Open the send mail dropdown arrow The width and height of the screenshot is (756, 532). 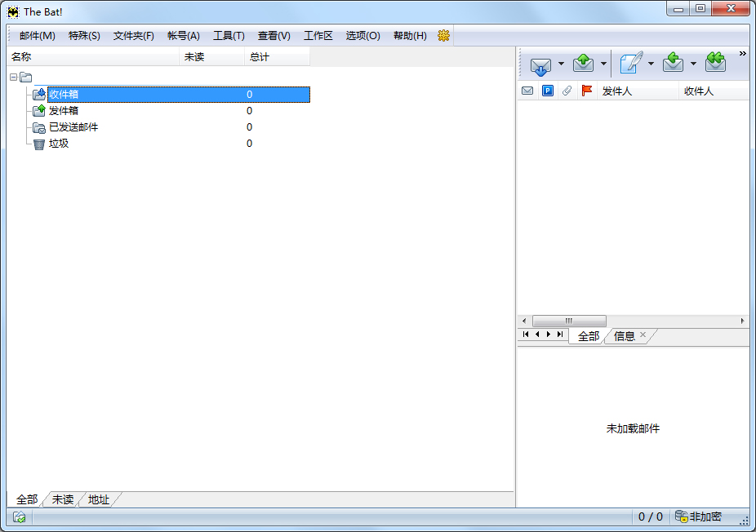603,64
